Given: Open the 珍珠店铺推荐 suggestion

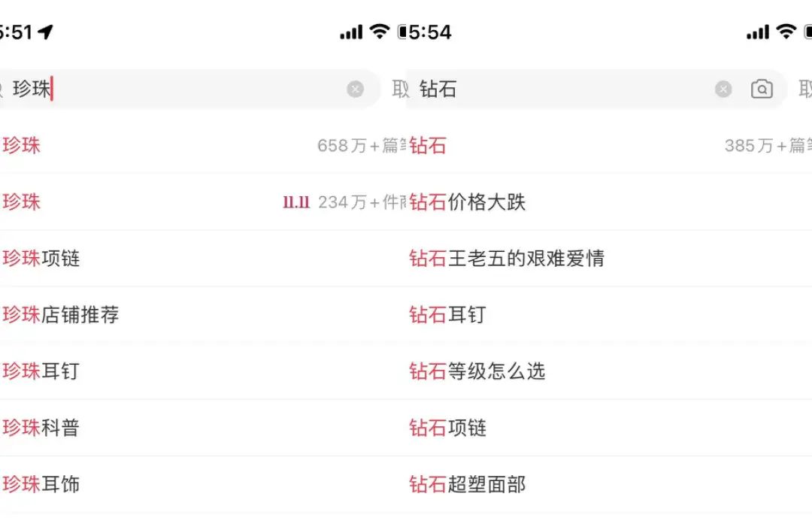Looking at the screenshot, I should pyautogui.click(x=62, y=315).
